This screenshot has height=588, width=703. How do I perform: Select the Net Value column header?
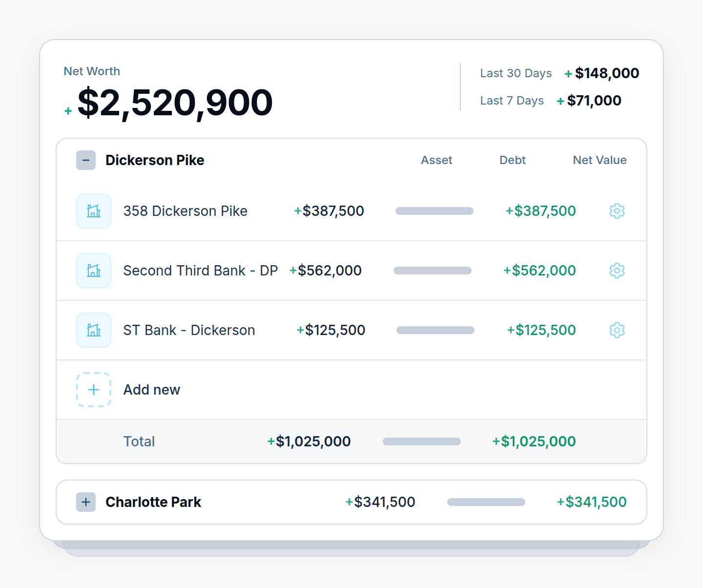pyautogui.click(x=600, y=160)
